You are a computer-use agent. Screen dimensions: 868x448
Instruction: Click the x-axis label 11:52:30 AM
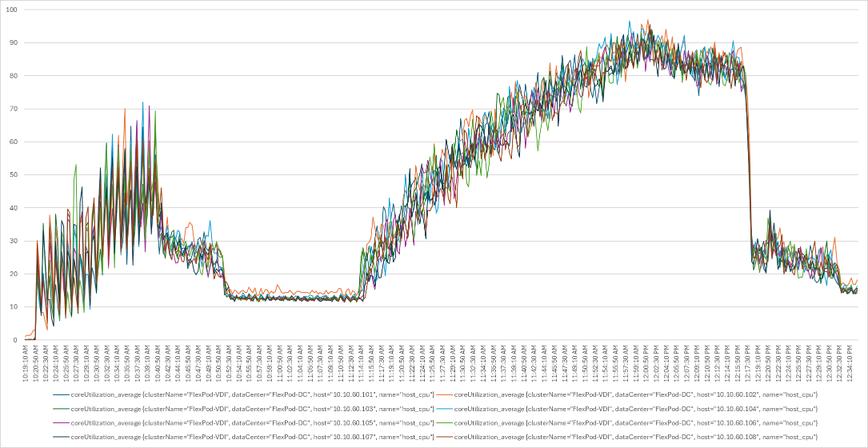click(x=596, y=362)
